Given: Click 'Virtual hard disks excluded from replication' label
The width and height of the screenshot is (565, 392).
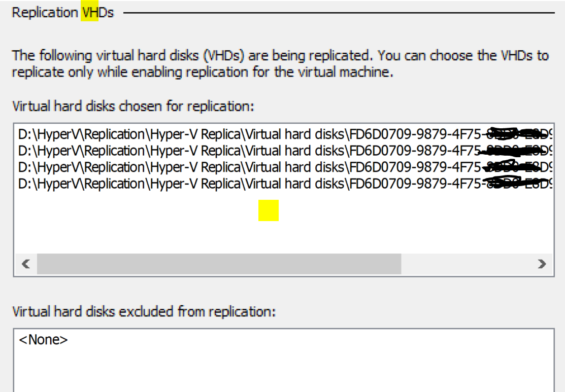Looking at the screenshot, I should [x=144, y=312].
